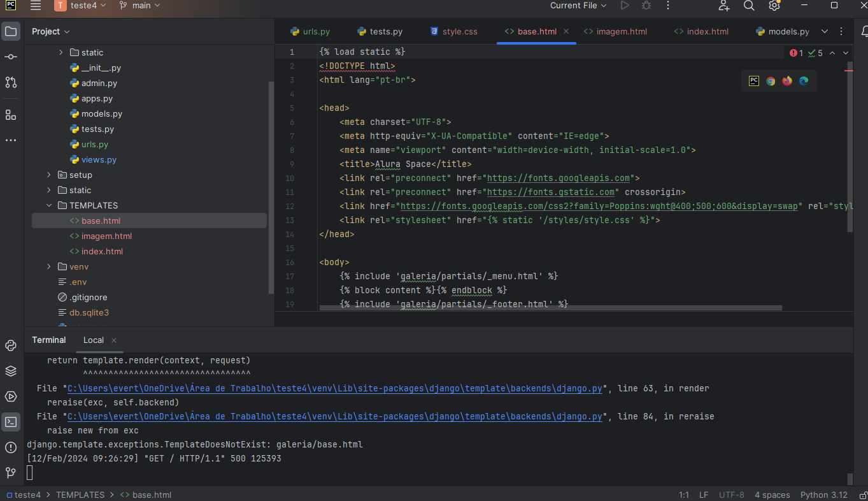This screenshot has height=501, width=868.
Task: Switch to the imagem.html editor tab
Action: pyautogui.click(x=615, y=31)
